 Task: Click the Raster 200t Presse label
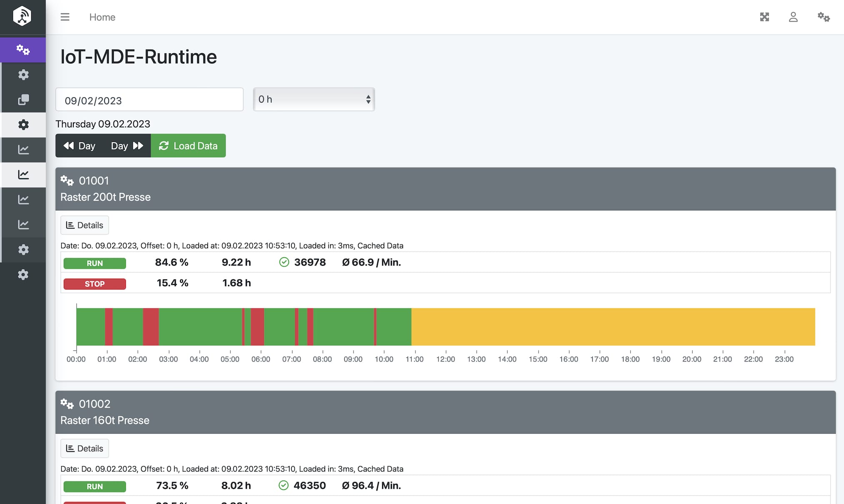(105, 197)
